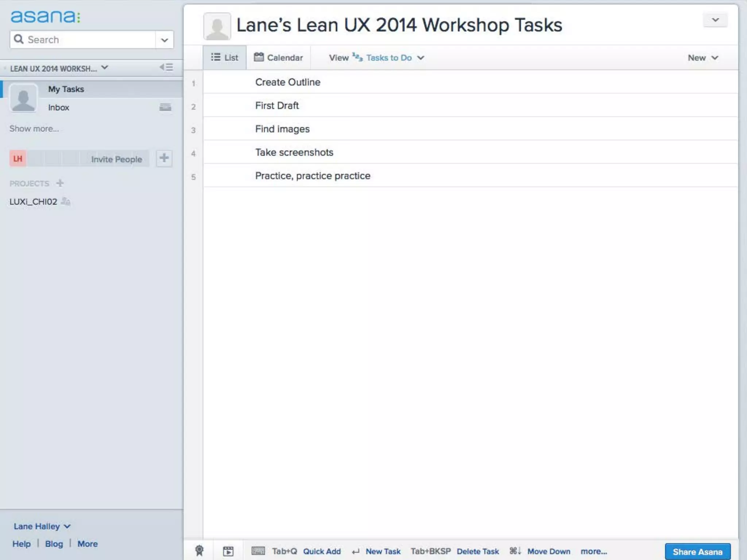Click the Share Asana button
Screen dimensions: 747x560
coord(697,552)
